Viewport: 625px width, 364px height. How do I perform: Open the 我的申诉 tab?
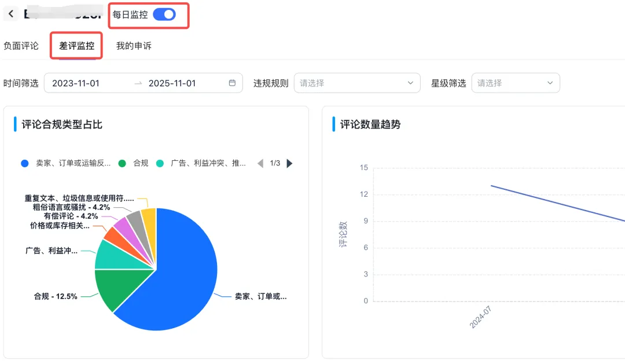(x=134, y=46)
